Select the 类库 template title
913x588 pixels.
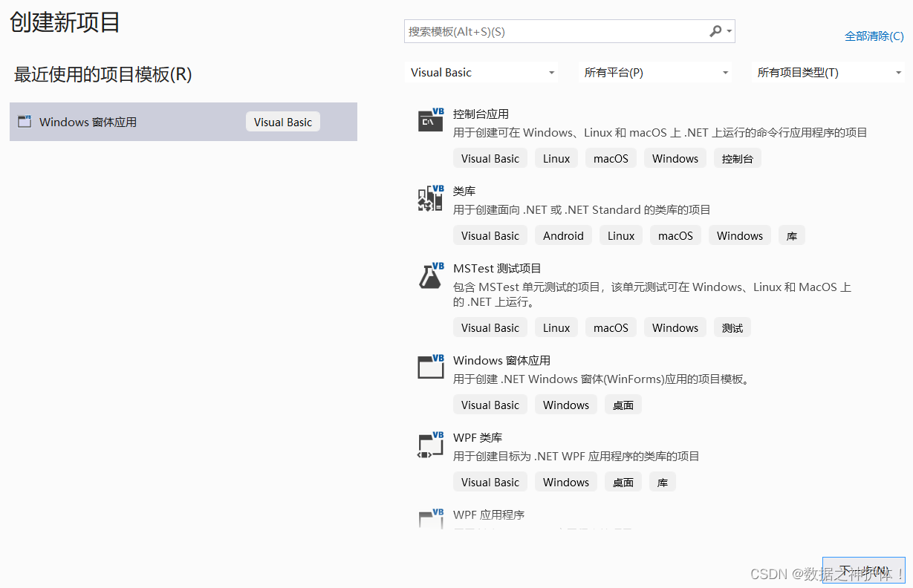[464, 192]
